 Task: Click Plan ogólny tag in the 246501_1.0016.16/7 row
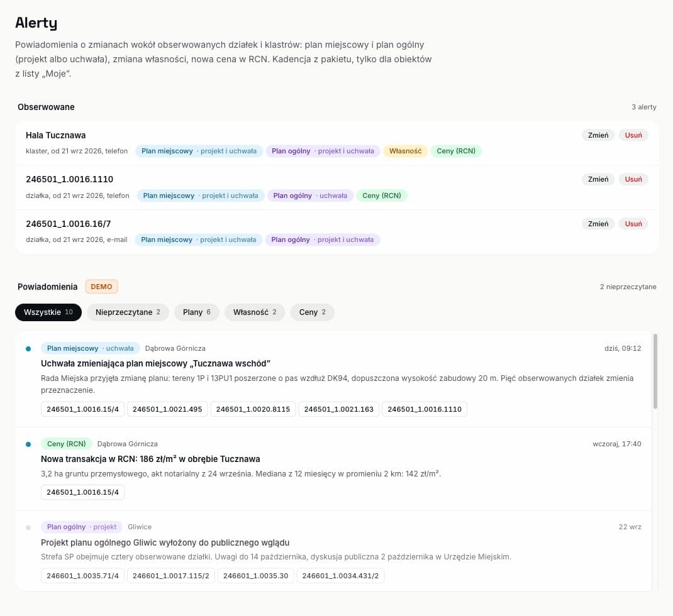tap(322, 239)
